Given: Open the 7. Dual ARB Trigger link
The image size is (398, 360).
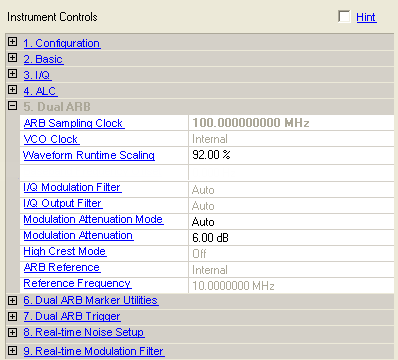Looking at the screenshot, I should coord(72,316).
